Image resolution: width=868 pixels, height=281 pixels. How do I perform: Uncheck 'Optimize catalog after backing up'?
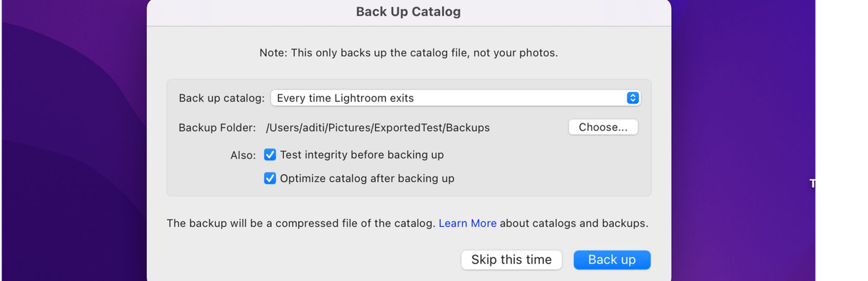269,178
